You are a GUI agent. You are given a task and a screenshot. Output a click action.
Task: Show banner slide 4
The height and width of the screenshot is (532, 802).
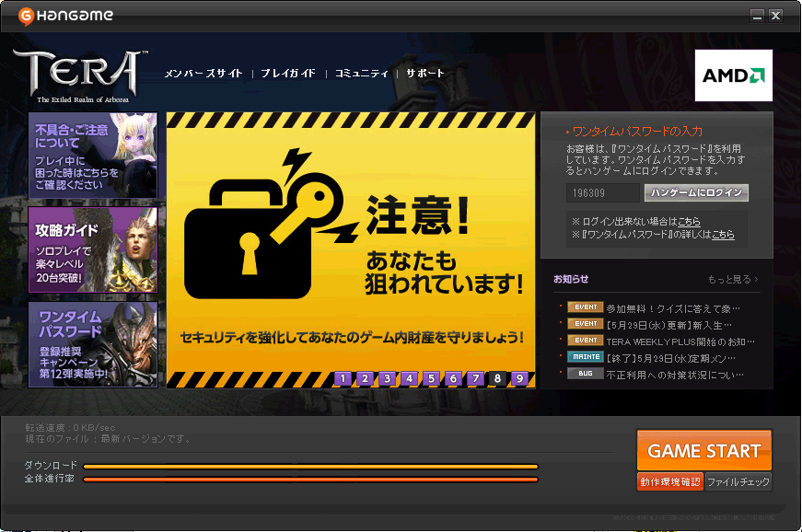pos(409,378)
